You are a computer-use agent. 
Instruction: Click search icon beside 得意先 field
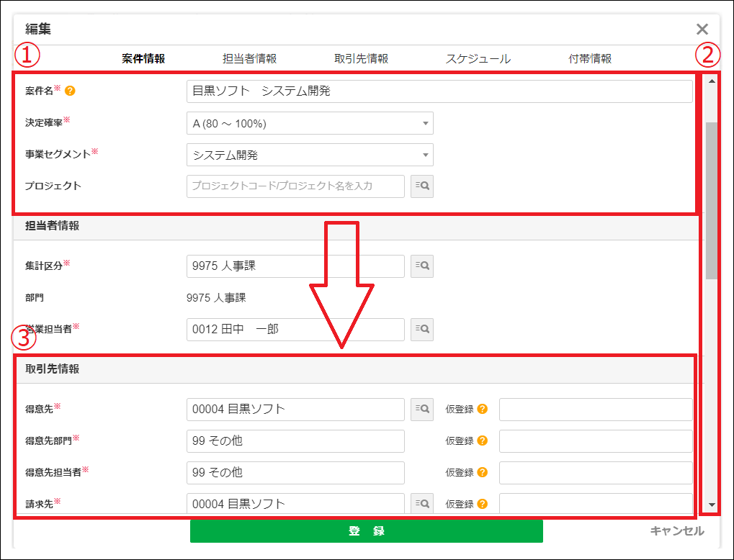click(422, 409)
